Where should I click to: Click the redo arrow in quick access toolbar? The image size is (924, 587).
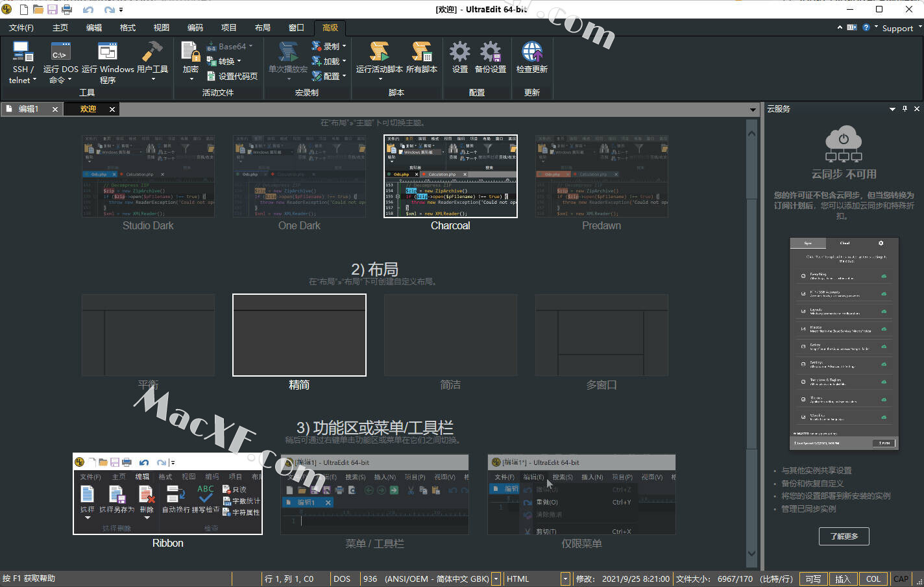pos(109,10)
